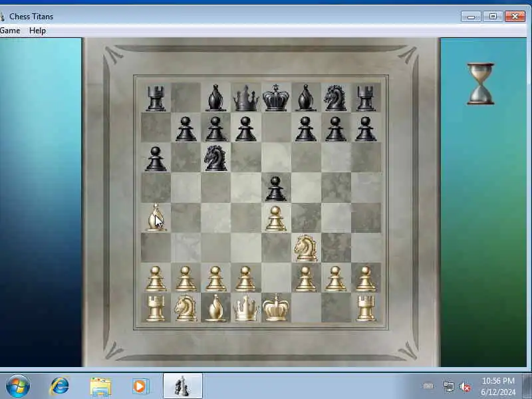The height and width of the screenshot is (399, 532).
Task: Select the white king on e1
Action: pyautogui.click(x=275, y=307)
